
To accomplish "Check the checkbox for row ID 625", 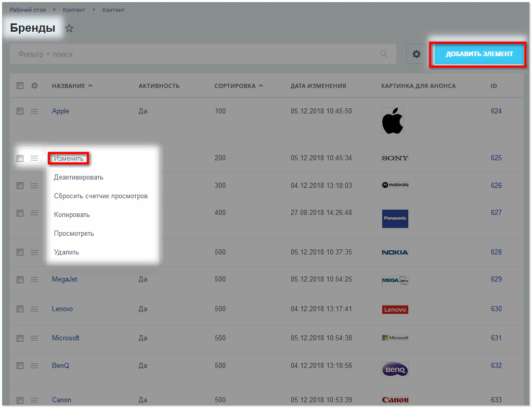I will click(20, 159).
